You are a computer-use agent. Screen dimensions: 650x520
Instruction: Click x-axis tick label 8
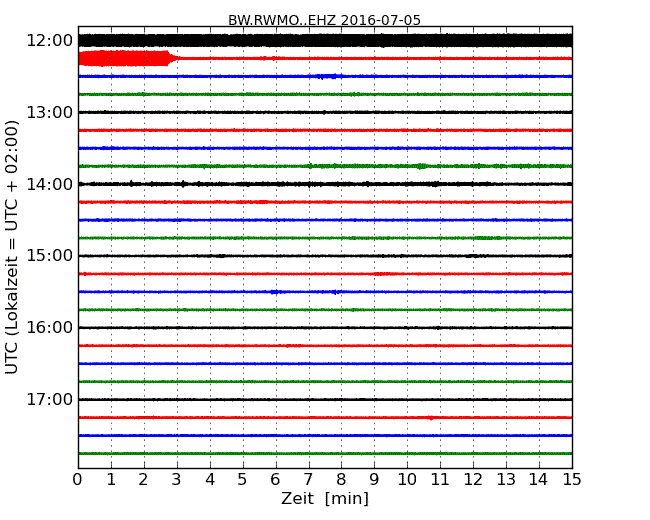[x=342, y=479]
